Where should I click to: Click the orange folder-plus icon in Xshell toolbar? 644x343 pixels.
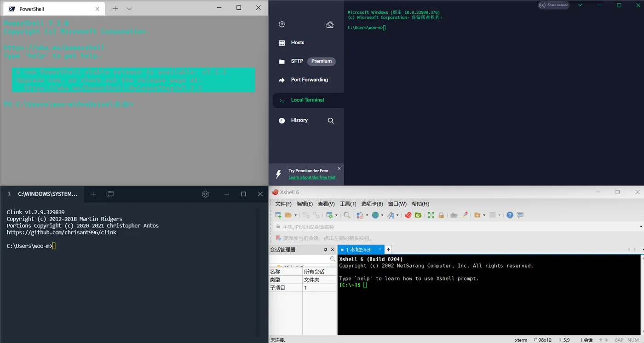coord(477,215)
